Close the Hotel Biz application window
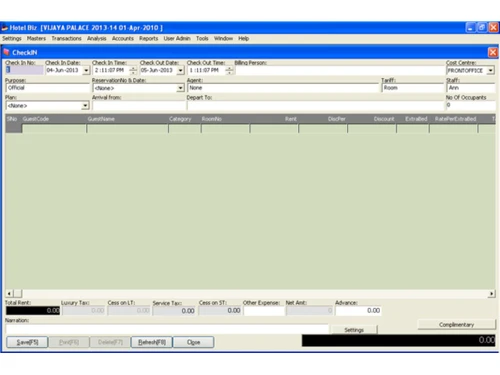 point(493,28)
